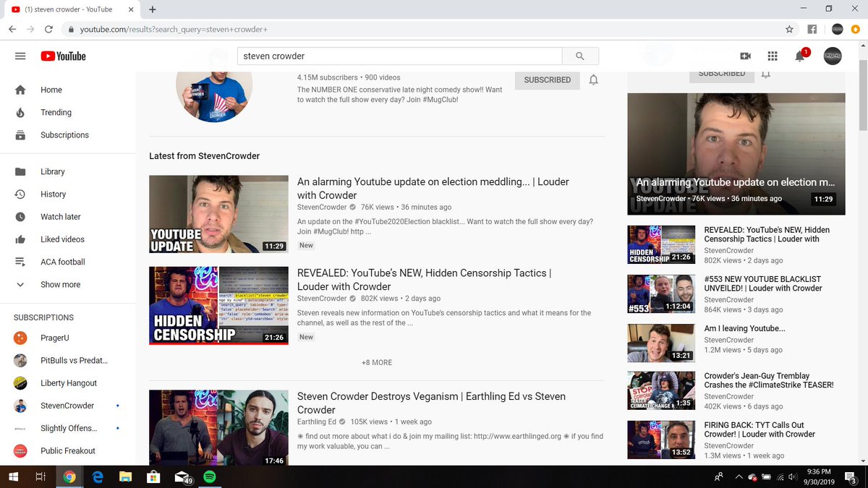Open PitBulls vs Predat... subscription
This screenshot has height=488, width=868.
pos(72,360)
